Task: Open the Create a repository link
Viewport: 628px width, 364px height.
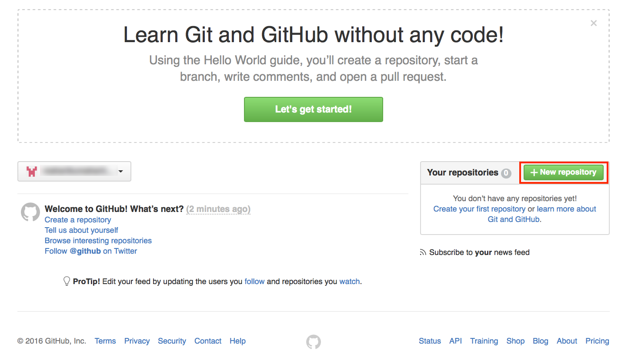Action: (77, 220)
